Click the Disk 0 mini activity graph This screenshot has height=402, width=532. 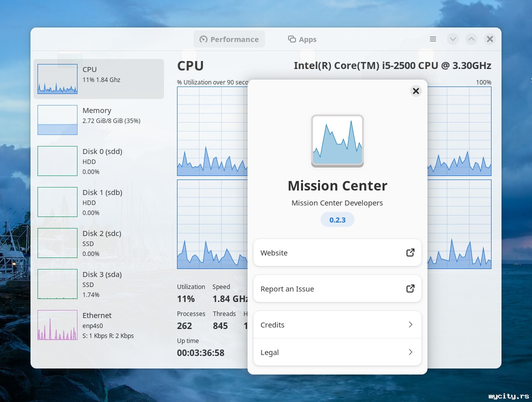pyautogui.click(x=57, y=161)
